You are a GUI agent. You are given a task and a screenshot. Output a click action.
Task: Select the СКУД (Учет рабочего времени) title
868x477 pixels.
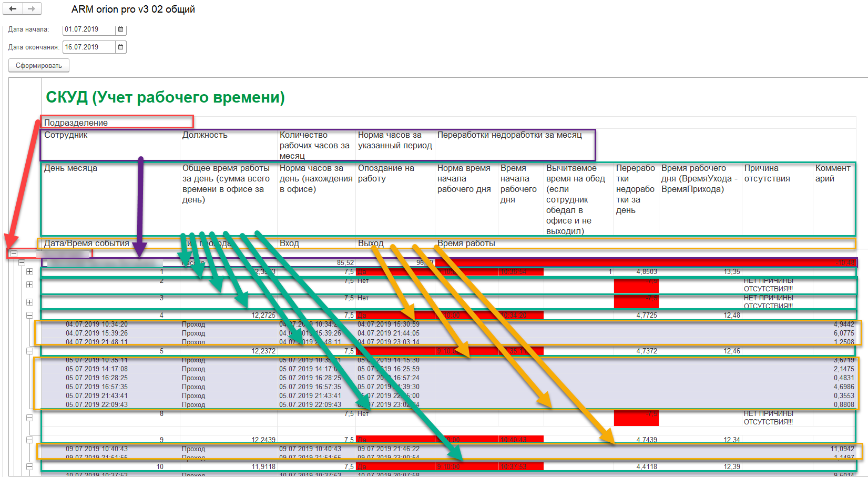[165, 97]
